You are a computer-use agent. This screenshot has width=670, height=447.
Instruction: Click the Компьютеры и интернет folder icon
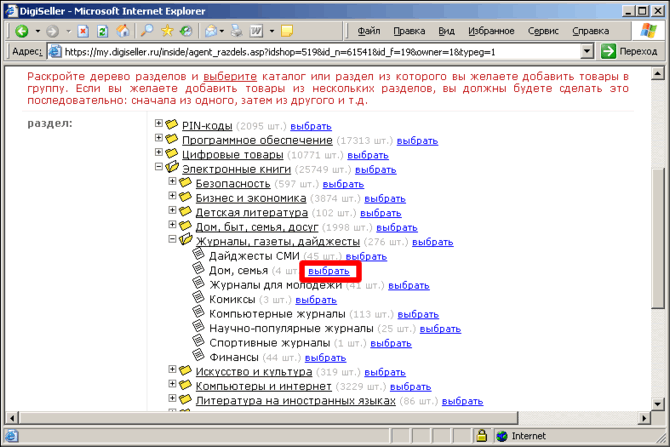(185, 384)
